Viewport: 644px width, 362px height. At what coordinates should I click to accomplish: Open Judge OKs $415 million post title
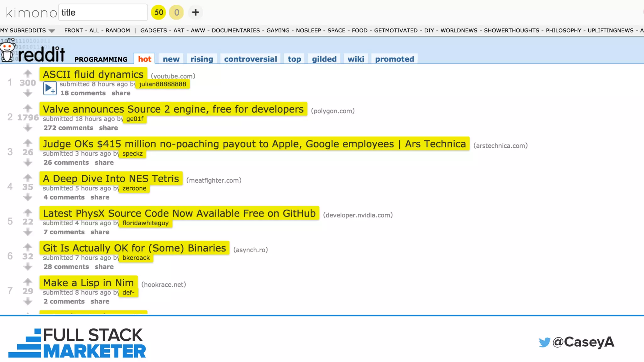pos(254,144)
